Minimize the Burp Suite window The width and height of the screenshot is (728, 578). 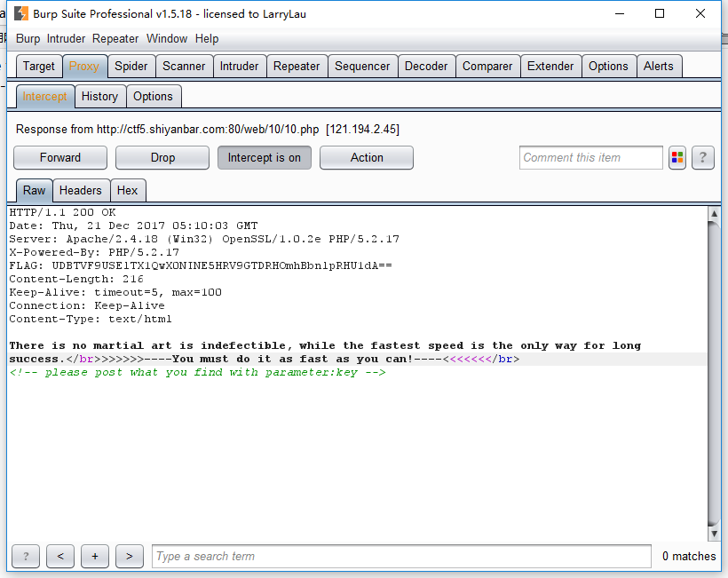point(620,13)
